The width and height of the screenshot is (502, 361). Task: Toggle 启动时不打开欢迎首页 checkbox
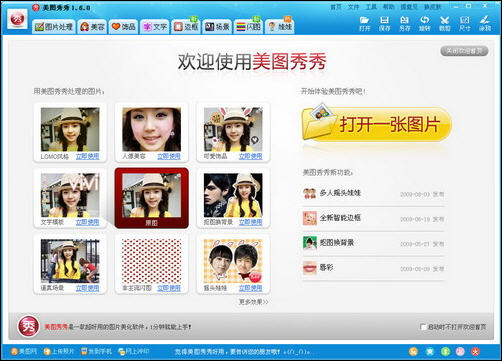[423, 327]
